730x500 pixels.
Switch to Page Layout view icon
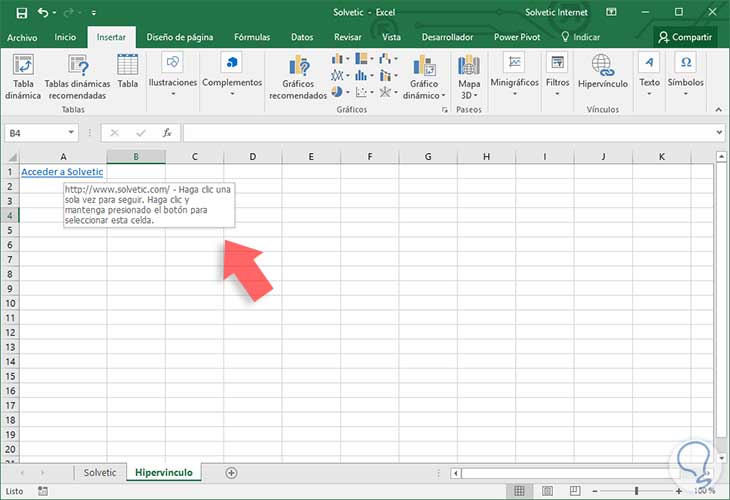tap(548, 491)
